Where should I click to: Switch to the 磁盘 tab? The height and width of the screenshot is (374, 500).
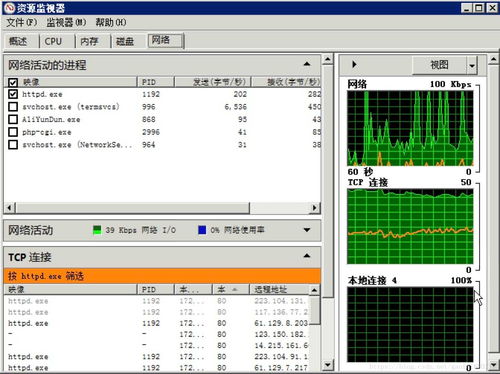[125, 41]
